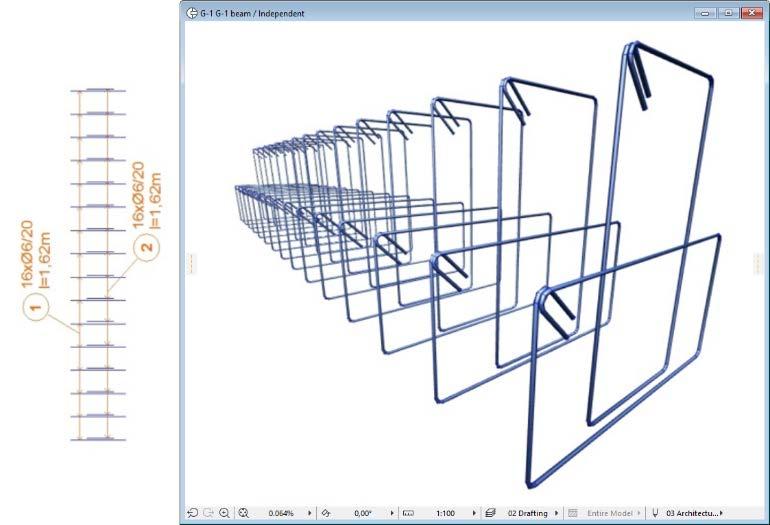Open the Entire Model arrow menu
This screenshot has height=525, width=770.
tap(639, 513)
